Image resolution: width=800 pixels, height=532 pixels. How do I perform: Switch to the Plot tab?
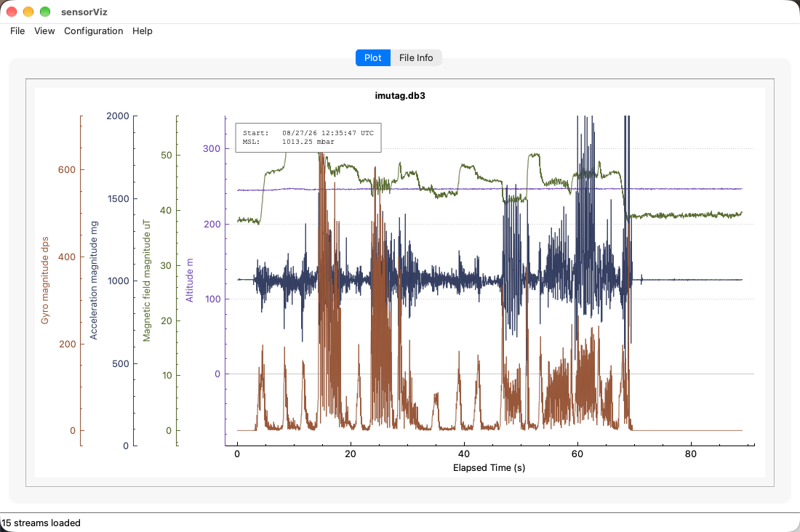[x=373, y=57]
